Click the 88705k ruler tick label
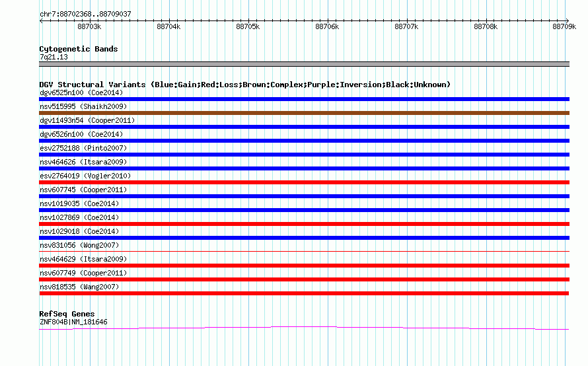This screenshot has width=588, height=366. (248, 26)
